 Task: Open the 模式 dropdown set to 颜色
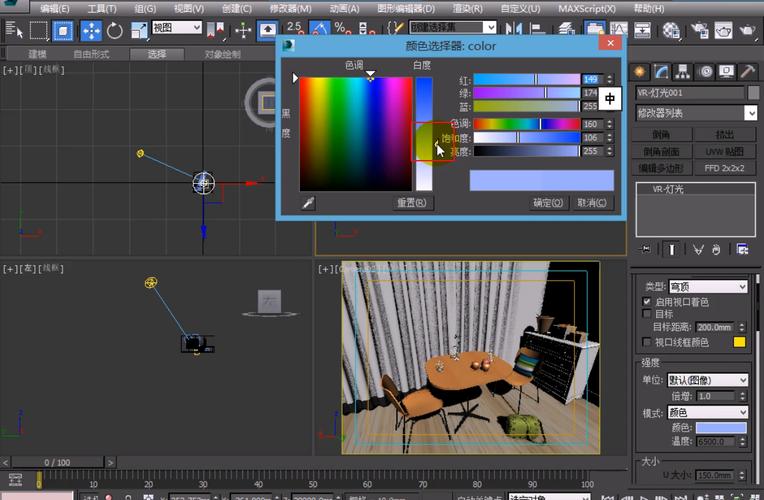pos(708,412)
